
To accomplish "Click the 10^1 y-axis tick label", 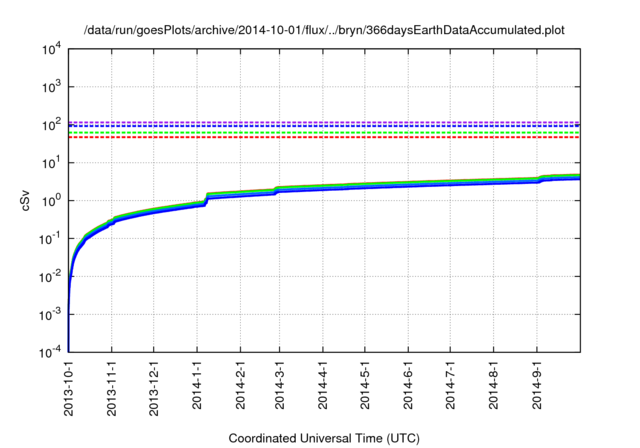I will click(51, 162).
